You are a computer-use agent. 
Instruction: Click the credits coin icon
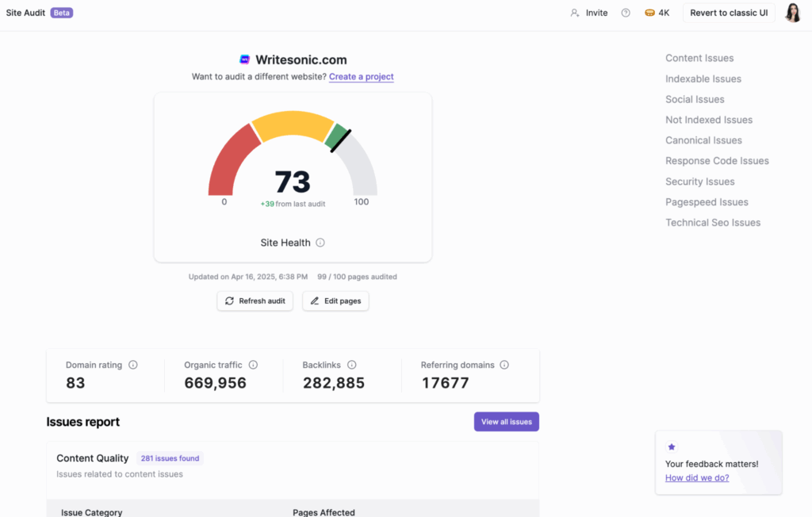649,13
